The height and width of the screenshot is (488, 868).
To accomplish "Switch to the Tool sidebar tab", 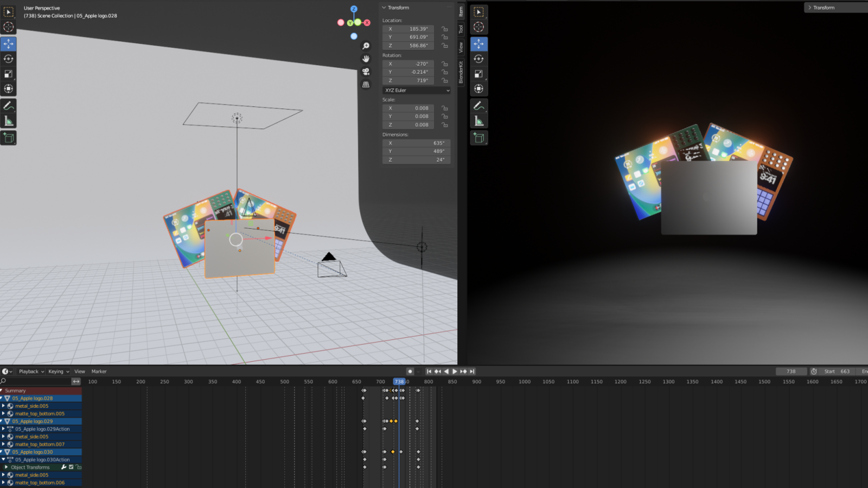I will [461, 29].
